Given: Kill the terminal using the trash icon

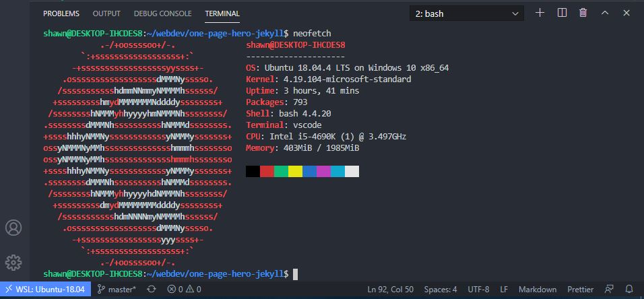Looking at the screenshot, I should (x=583, y=13).
